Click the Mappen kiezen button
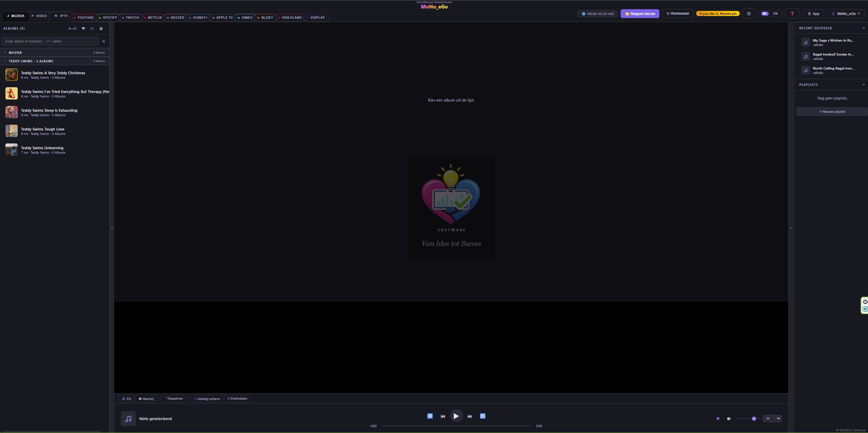Viewport: 868px width, 433px height. [640, 14]
